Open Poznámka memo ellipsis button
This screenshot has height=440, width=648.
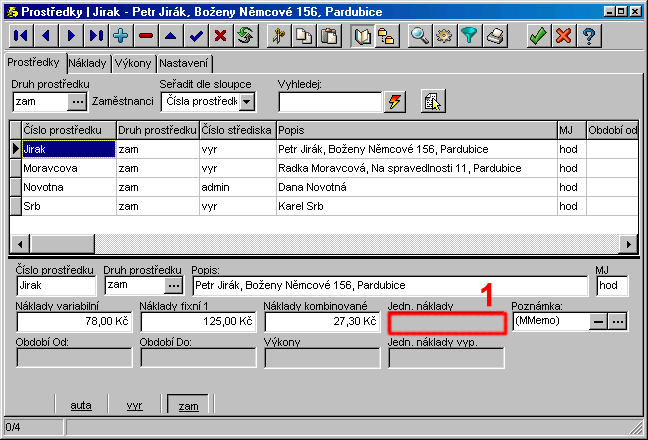(x=618, y=321)
